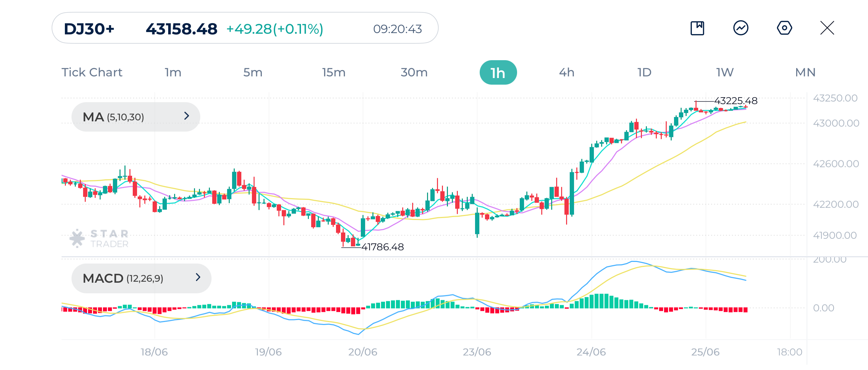Click the 1h timeframe pill icon
Viewport: 868px width, 370px height.
tap(498, 72)
